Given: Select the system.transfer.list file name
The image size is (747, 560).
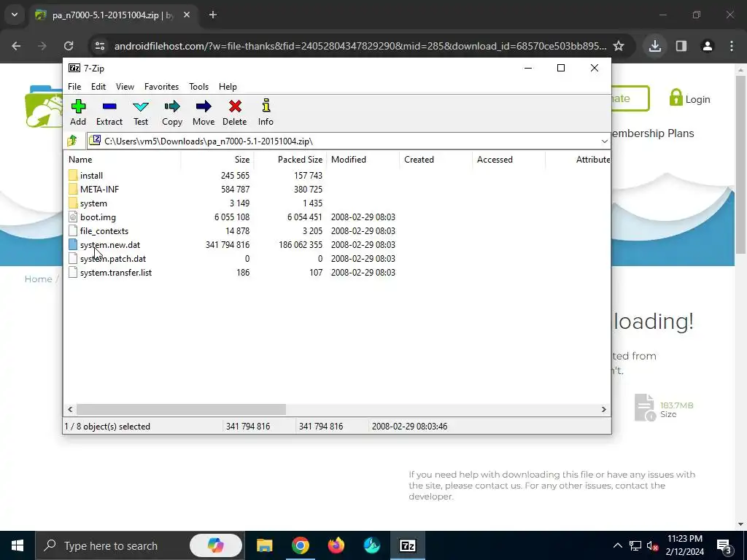Looking at the screenshot, I should (116, 273).
